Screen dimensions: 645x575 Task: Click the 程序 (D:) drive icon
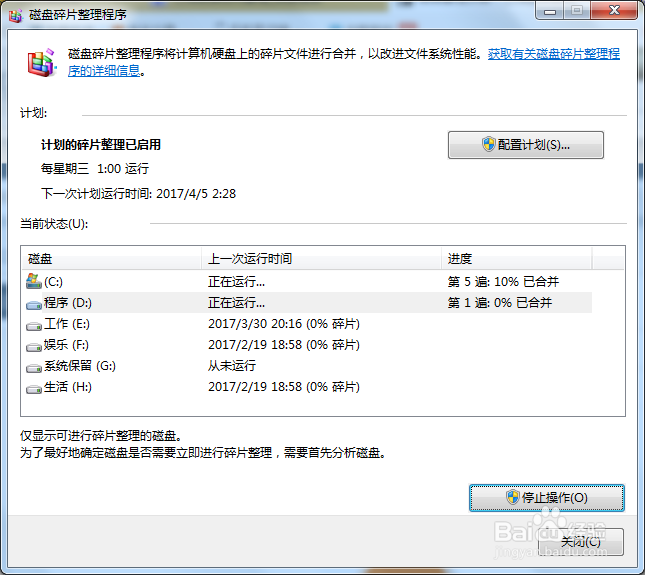(33, 304)
